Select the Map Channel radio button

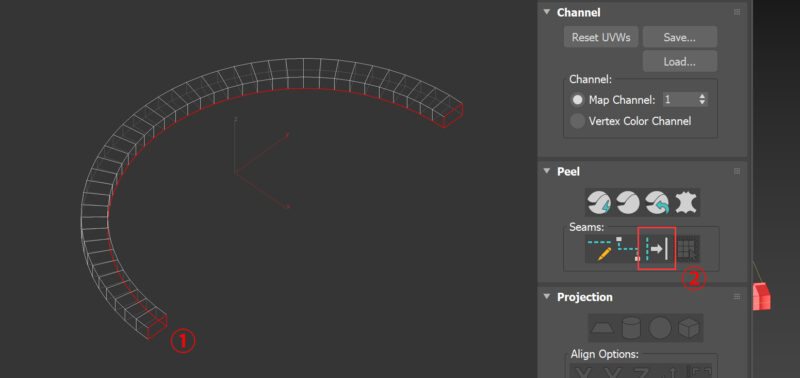click(x=577, y=100)
